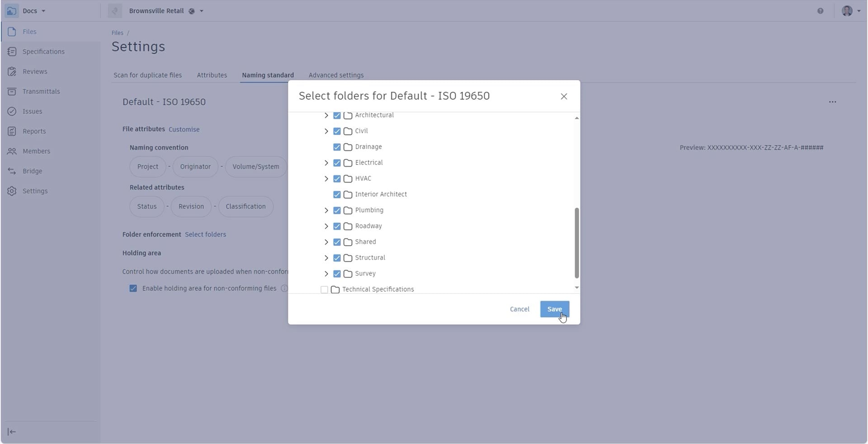Click the help question mark icon
The width and height of the screenshot is (868, 444).
(820, 11)
